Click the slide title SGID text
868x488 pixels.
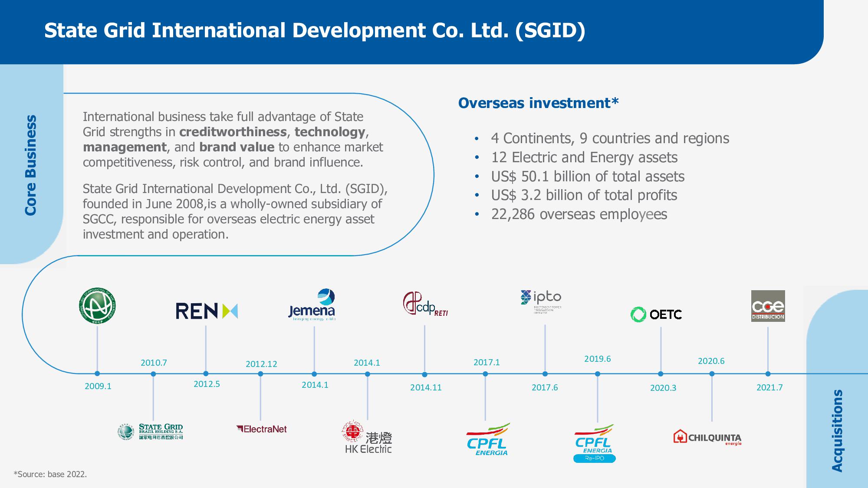(315, 30)
